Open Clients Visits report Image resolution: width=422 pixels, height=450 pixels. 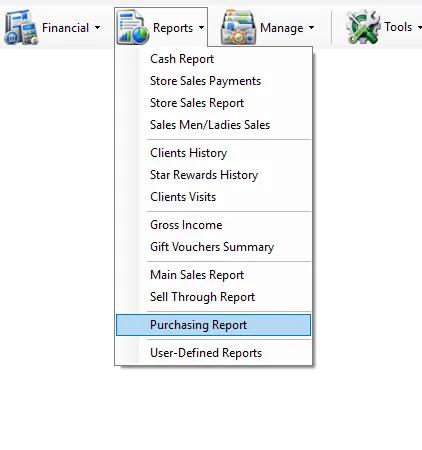[213, 197]
